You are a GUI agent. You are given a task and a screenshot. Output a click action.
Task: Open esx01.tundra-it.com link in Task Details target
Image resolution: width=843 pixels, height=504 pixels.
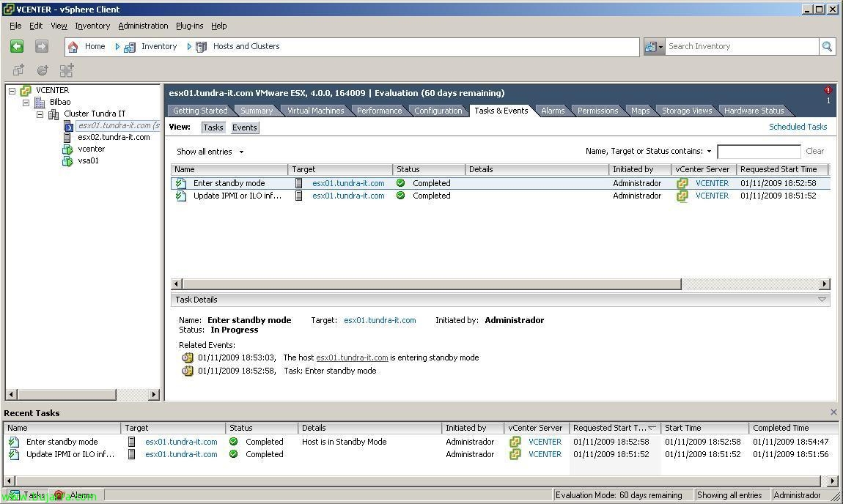pyautogui.click(x=380, y=320)
